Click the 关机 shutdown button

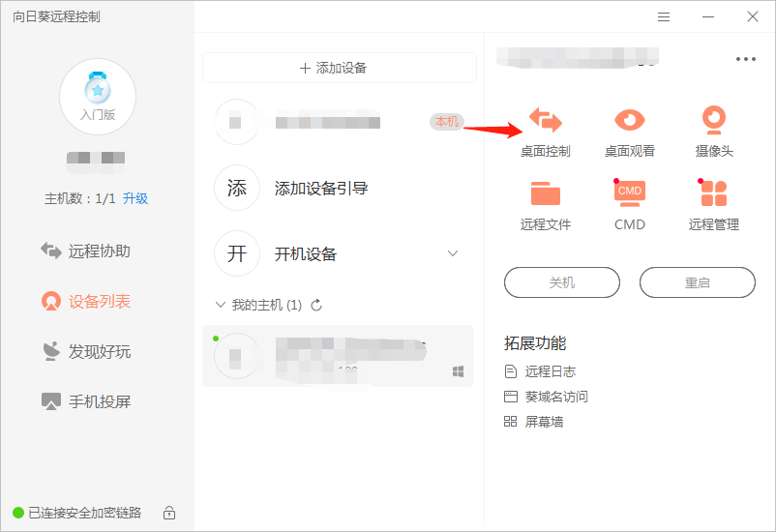562,282
